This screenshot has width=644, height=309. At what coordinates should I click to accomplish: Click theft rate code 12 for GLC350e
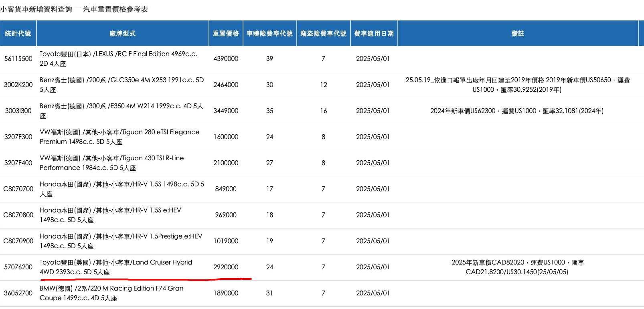tap(324, 85)
